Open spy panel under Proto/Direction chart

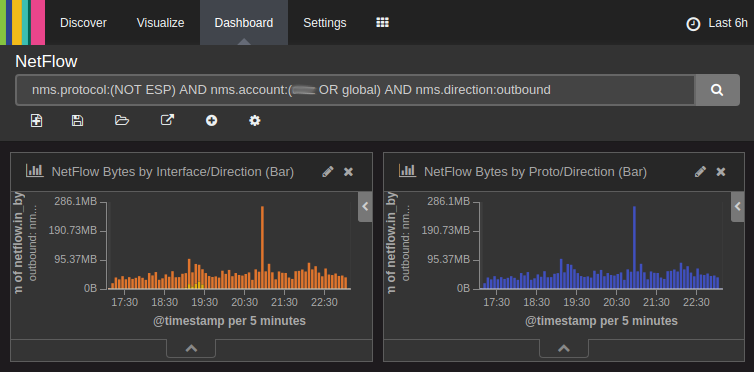pyautogui.click(x=564, y=348)
